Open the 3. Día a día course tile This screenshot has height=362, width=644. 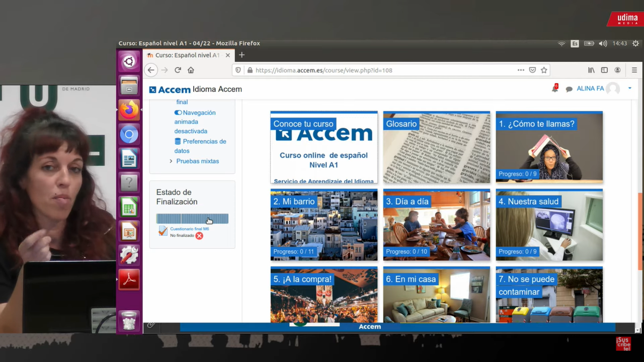tap(436, 225)
